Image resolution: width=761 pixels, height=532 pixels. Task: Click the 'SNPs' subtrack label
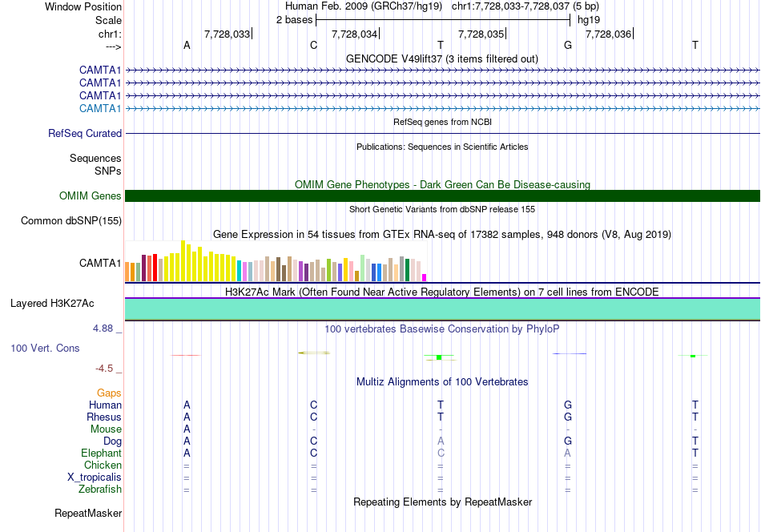[108, 171]
